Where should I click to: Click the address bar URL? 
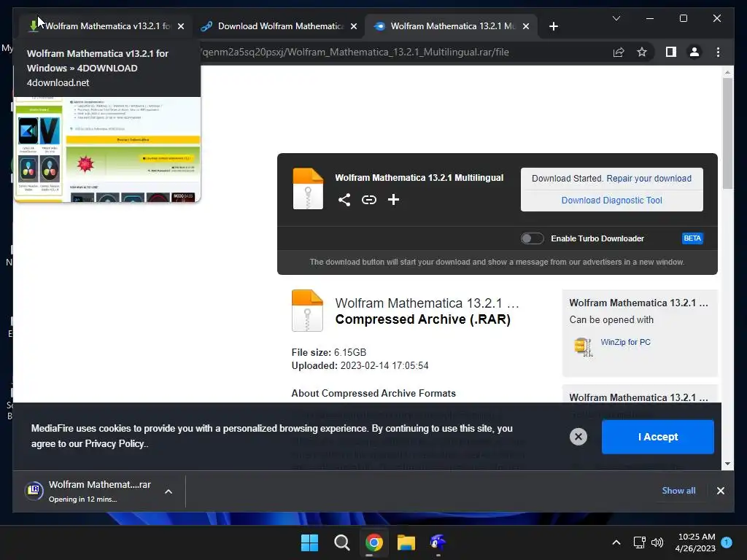pos(355,52)
